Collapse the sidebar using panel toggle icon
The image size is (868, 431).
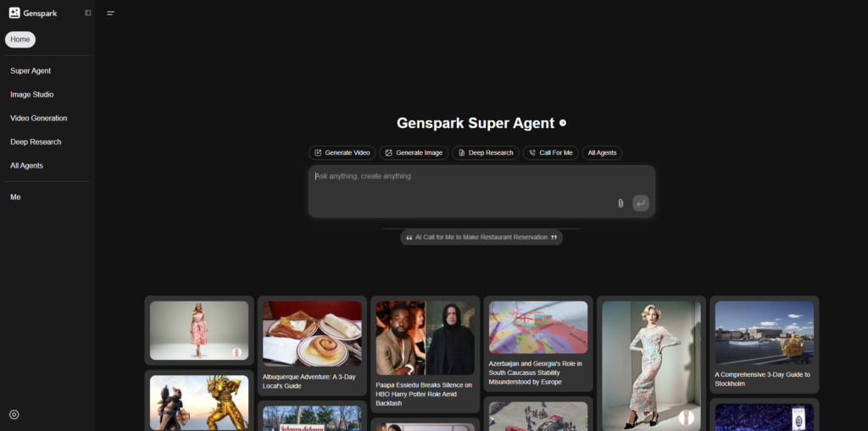[x=87, y=13]
